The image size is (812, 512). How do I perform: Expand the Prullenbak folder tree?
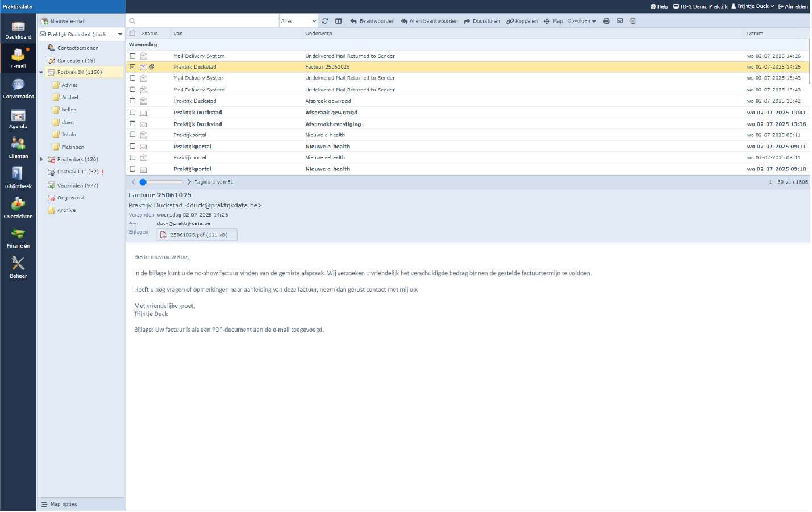click(41, 160)
